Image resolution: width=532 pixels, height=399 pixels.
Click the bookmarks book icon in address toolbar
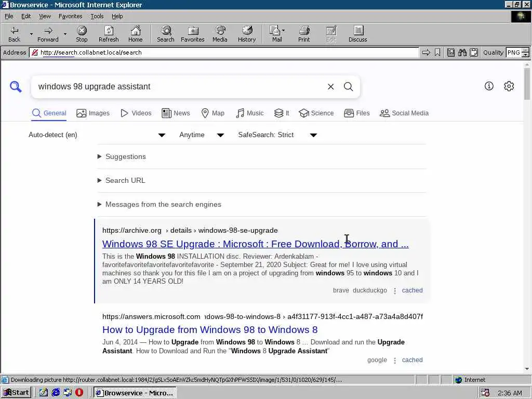click(x=450, y=52)
